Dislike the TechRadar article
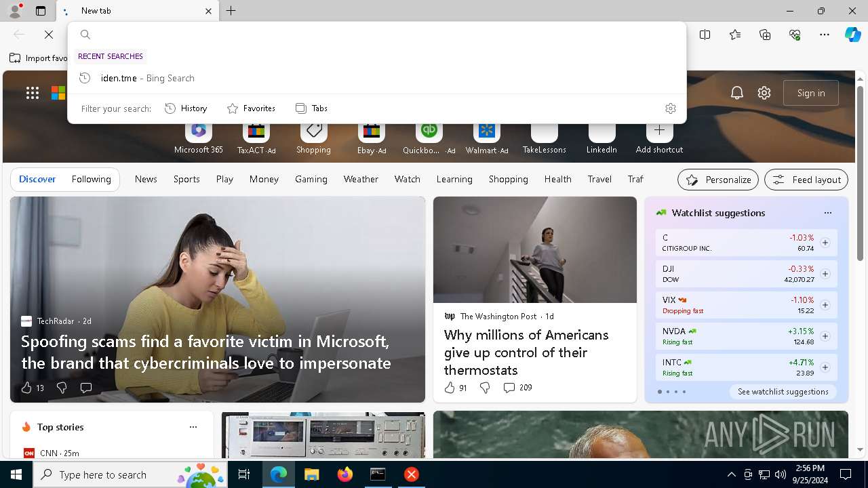Viewport: 868px width, 488px height. pos(62,388)
